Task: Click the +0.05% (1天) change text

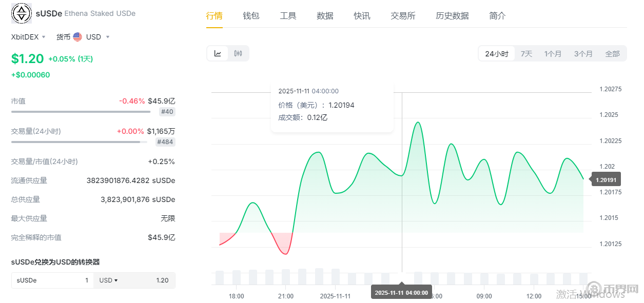Action: [71, 59]
